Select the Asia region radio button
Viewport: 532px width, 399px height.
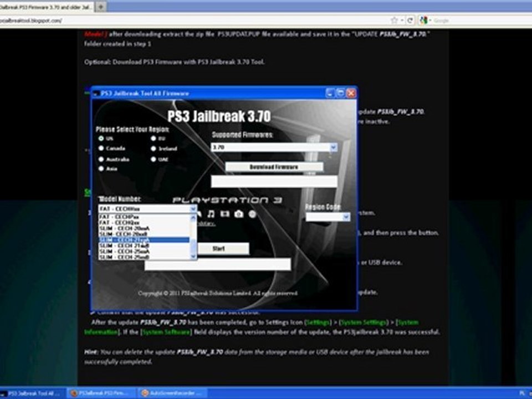(x=101, y=168)
